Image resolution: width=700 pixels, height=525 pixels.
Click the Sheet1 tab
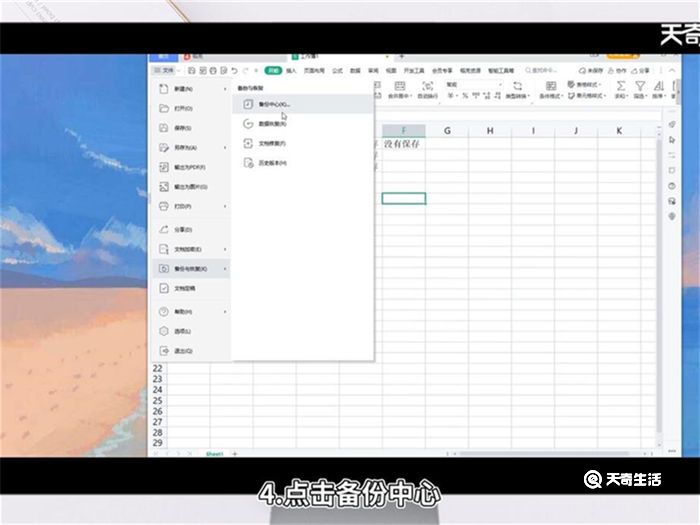[x=214, y=454]
